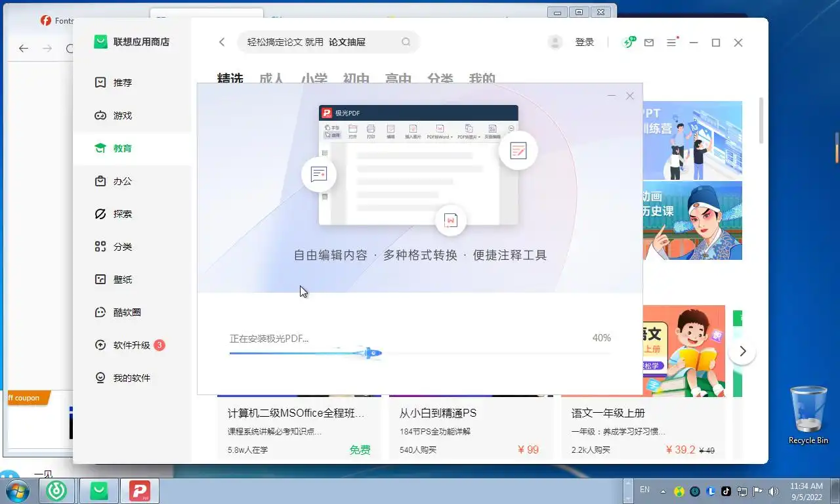Click the network tray icon
Image resolution: width=840 pixels, height=504 pixels.
click(742, 491)
